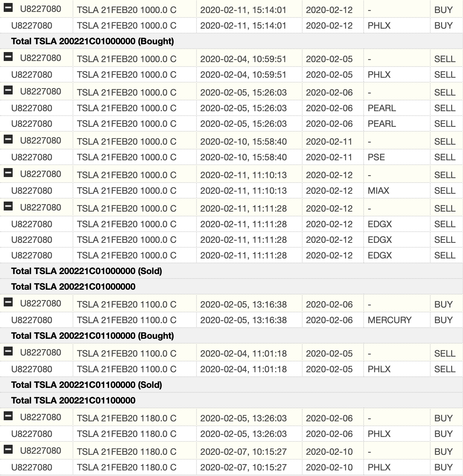Select the Total TSLA 200221C01000000 (Sold) row

(x=86, y=271)
